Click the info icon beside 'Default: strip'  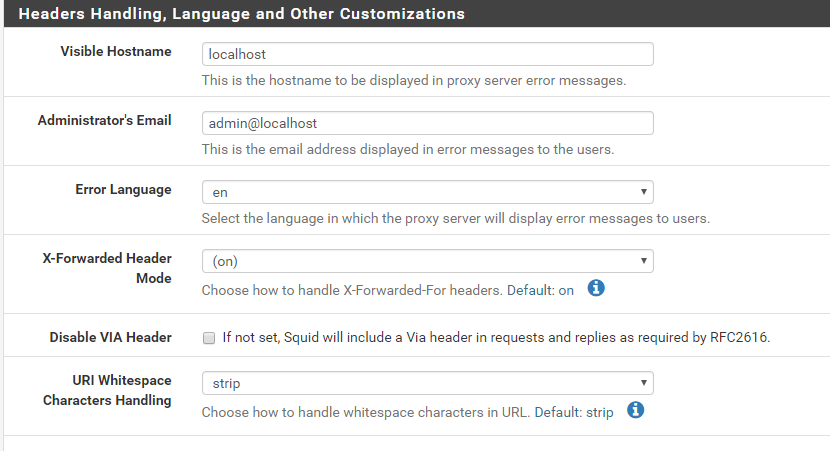click(635, 410)
